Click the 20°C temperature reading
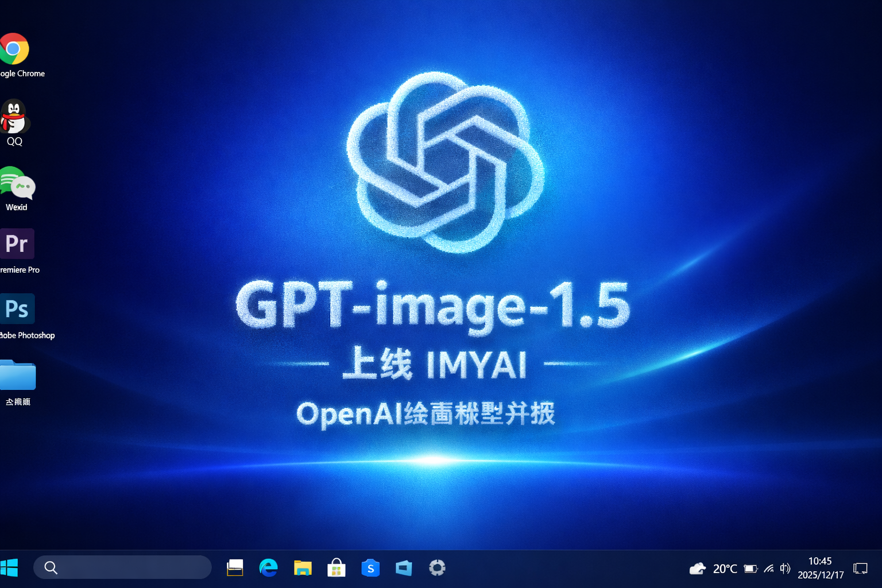This screenshot has width=882, height=588. [725, 568]
